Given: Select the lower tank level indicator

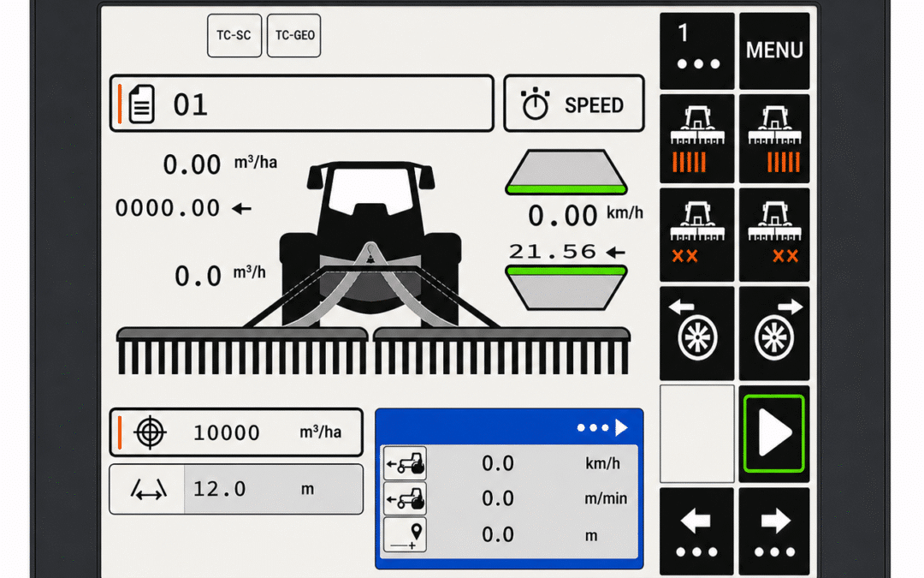Looking at the screenshot, I should tap(566, 288).
